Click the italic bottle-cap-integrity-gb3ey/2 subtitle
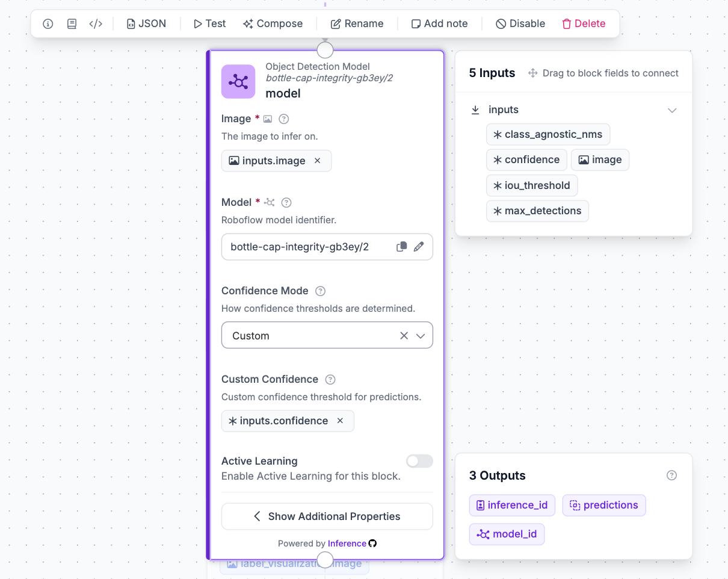Viewport: 728px width, 579px height. point(329,78)
